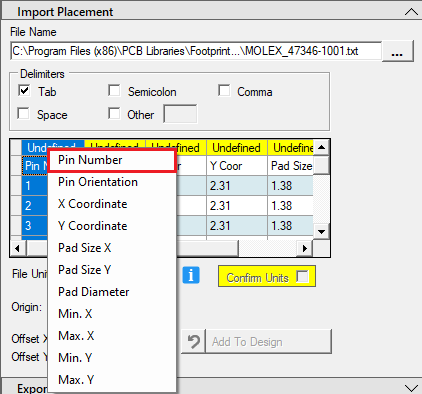Expand the Export panel chevron
Image resolution: width=422 pixels, height=394 pixels.
pyautogui.click(x=411, y=388)
